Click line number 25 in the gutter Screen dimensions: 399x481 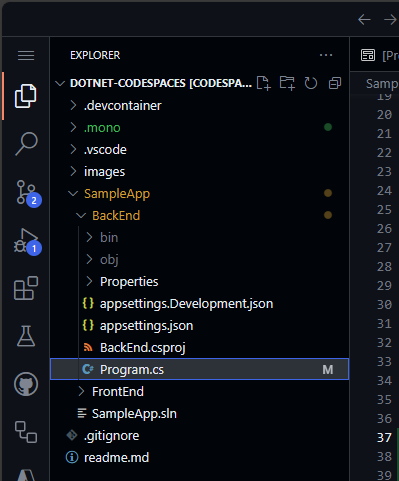click(384, 210)
